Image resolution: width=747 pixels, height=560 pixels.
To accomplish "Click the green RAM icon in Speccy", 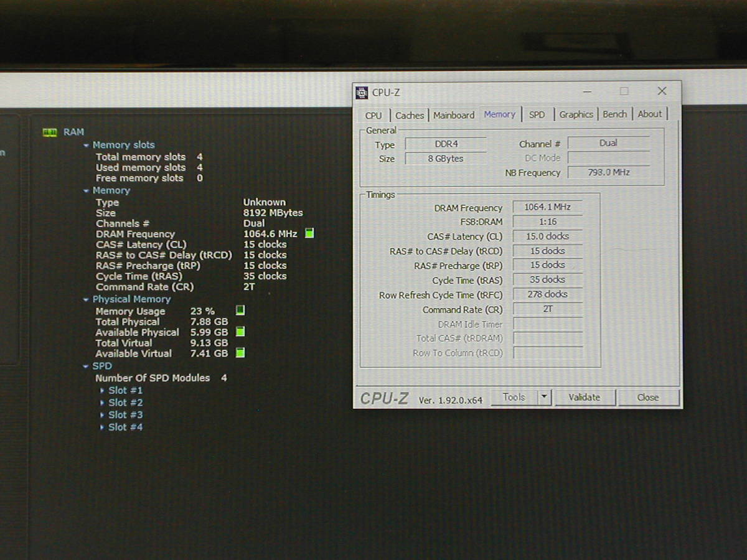I will click(x=50, y=132).
